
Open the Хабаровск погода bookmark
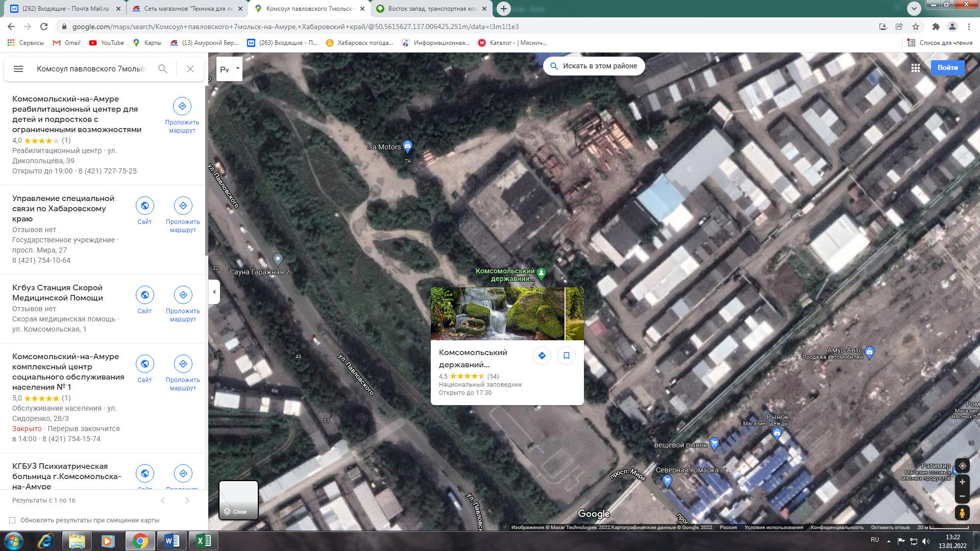(359, 43)
